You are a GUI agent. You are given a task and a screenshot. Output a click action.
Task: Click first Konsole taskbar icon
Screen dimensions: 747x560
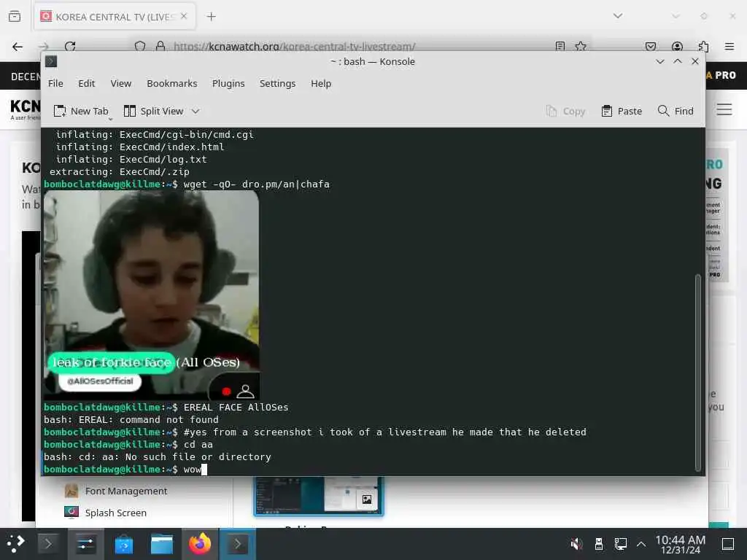[x=47, y=544]
